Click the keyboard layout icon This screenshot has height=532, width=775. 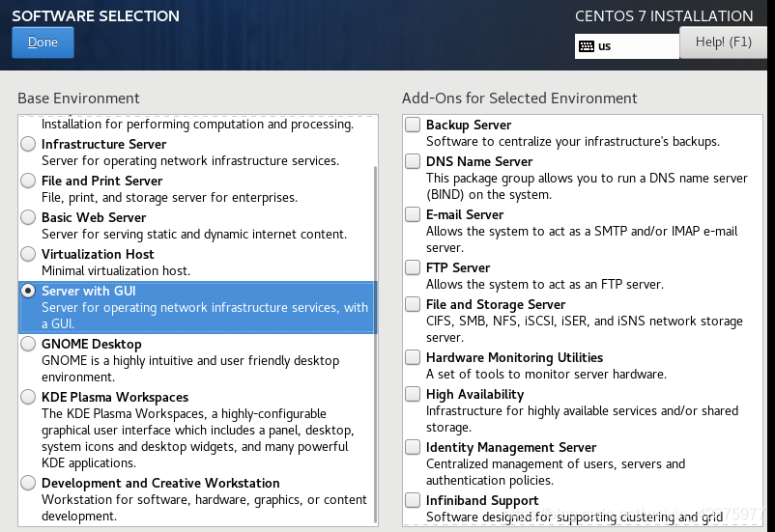tap(587, 46)
